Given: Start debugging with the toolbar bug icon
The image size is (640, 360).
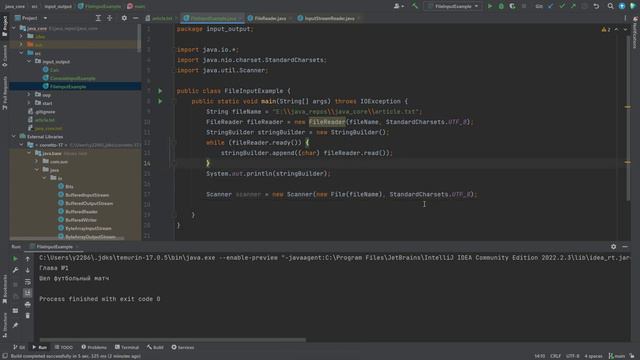Looking at the screenshot, I should pos(501,6).
